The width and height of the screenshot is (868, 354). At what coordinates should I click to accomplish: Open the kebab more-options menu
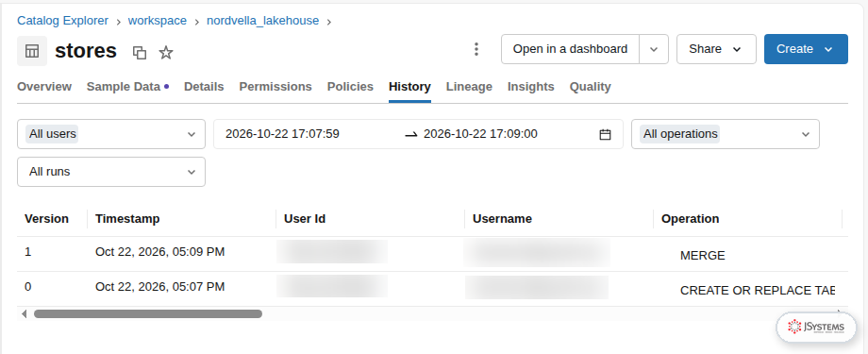(x=476, y=49)
